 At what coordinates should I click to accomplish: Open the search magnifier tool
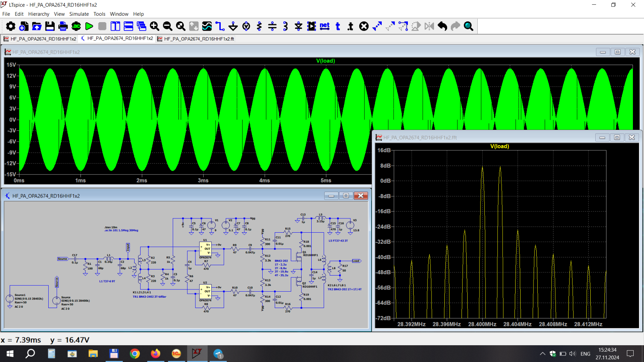pos(469,26)
